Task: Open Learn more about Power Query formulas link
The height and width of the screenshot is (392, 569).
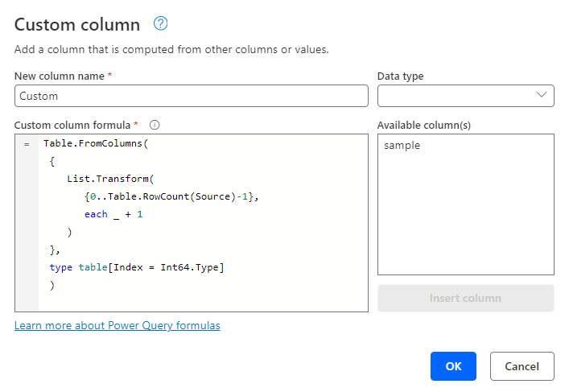Action: [118, 325]
